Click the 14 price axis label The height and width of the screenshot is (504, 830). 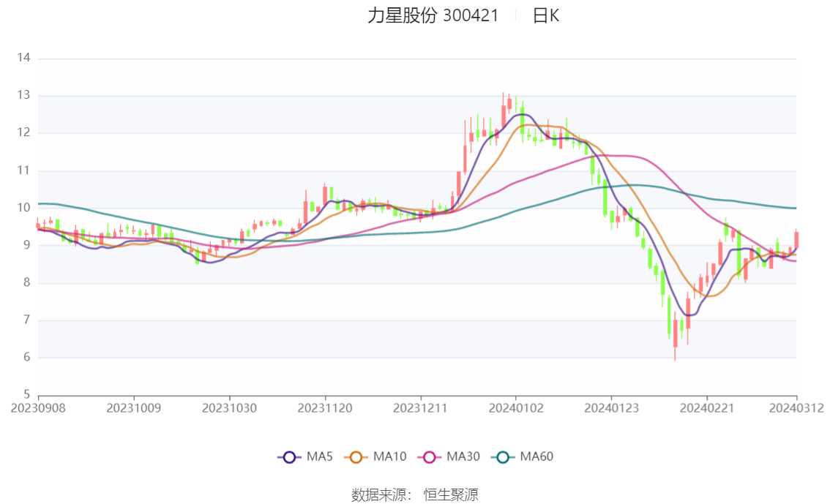pyautogui.click(x=24, y=58)
